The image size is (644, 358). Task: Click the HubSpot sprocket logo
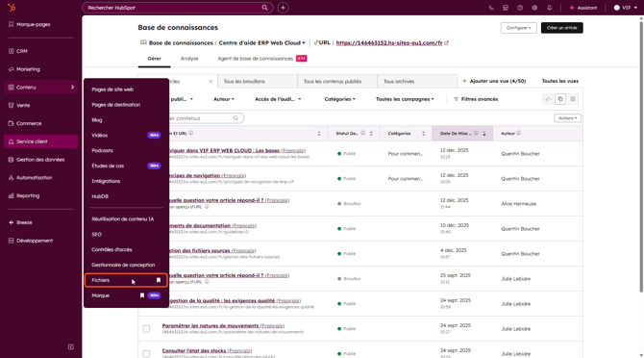(x=12, y=8)
